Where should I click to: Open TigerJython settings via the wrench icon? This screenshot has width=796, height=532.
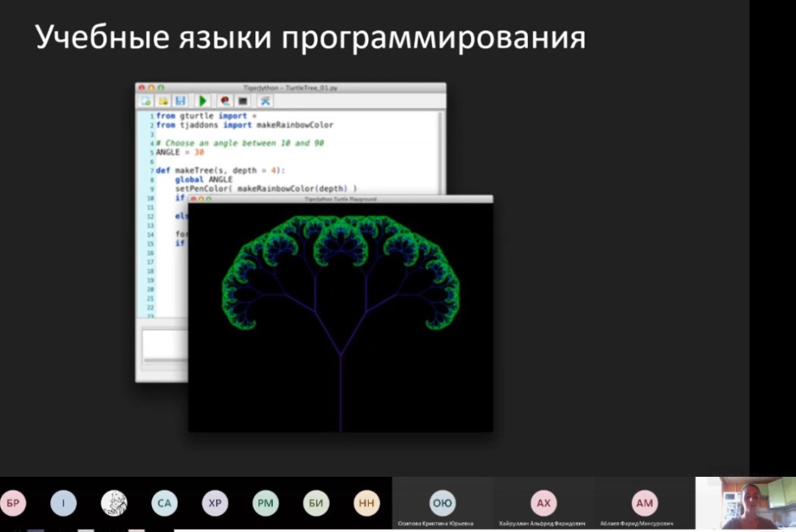266,102
